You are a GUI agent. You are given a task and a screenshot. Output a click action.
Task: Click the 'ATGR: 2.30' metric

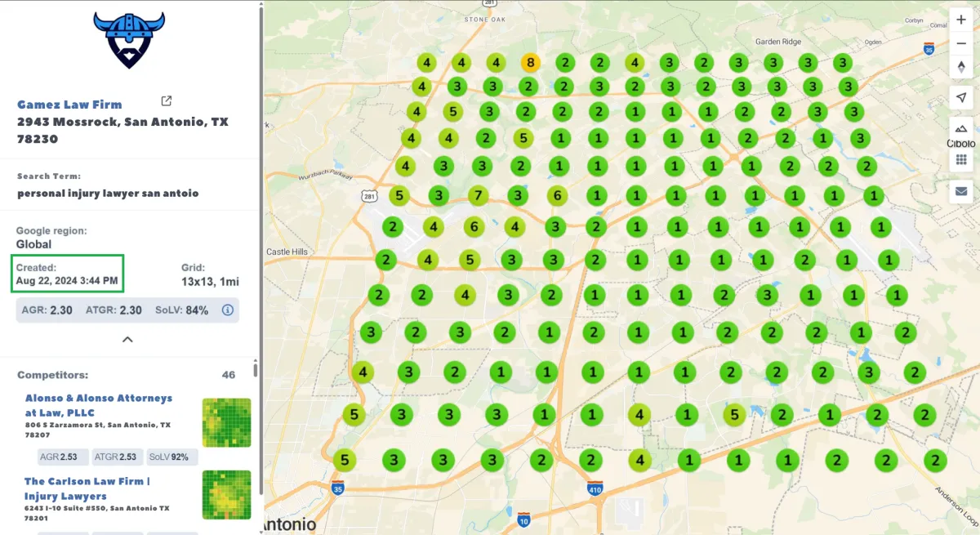(114, 310)
